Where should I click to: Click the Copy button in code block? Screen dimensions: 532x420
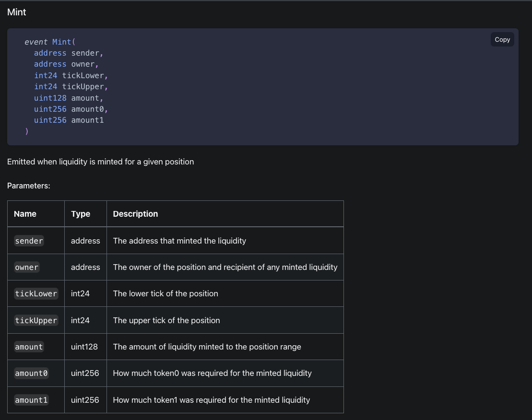[x=502, y=40]
